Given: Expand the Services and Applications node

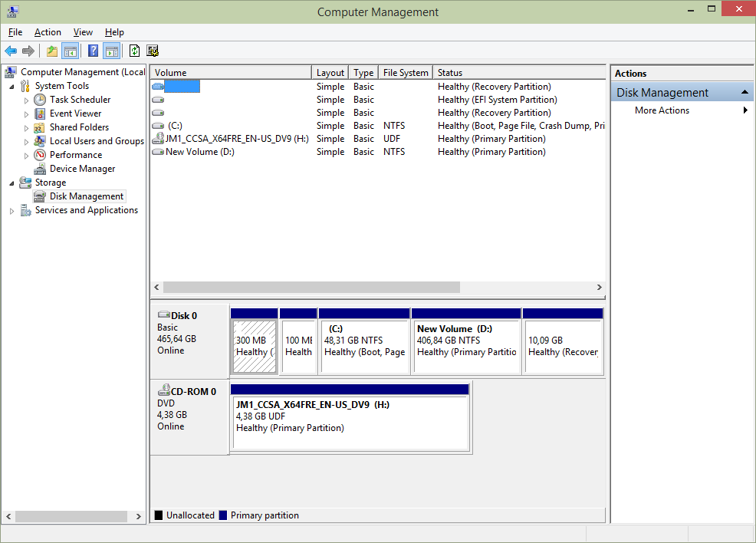Looking at the screenshot, I should tap(12, 211).
